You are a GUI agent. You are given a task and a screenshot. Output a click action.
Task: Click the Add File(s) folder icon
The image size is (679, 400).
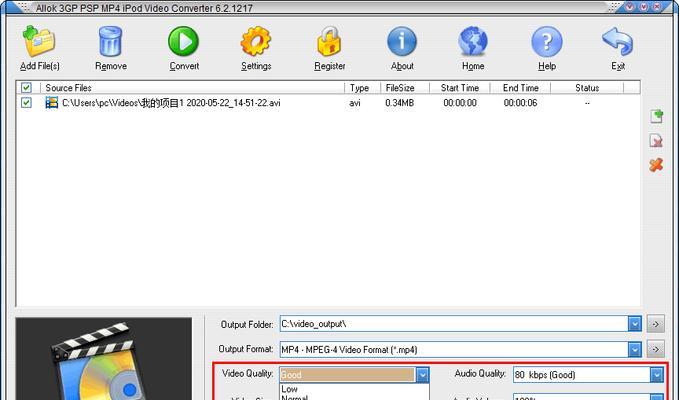pyautogui.click(x=39, y=41)
